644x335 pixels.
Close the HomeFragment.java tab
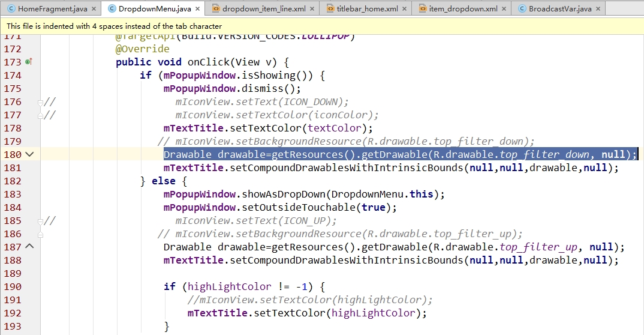pos(94,8)
